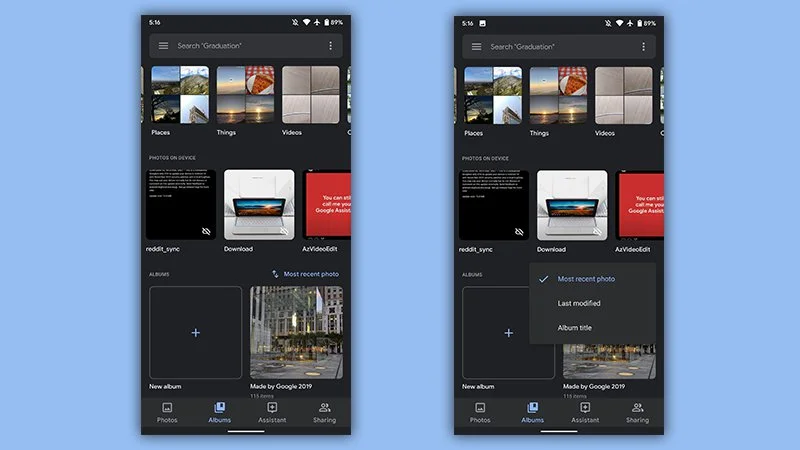Open hamburger menu on the right phone
Viewport: 800px width, 450px height.
476,46
